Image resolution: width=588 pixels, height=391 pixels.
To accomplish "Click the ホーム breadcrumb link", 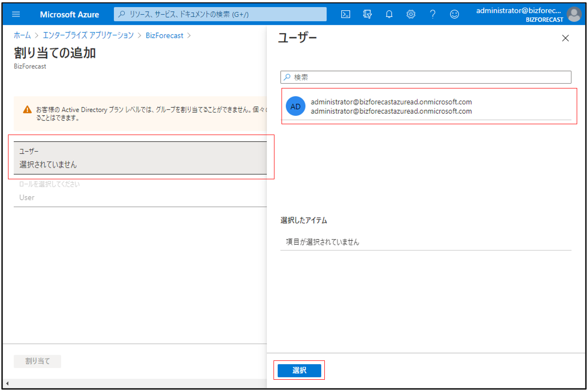I will point(22,35).
